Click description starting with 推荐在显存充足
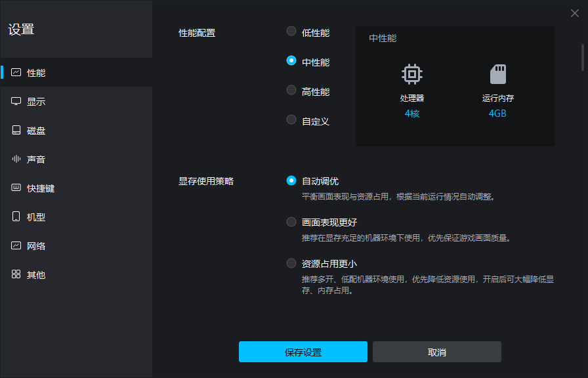The width and height of the screenshot is (588, 378). pyautogui.click(x=407, y=238)
